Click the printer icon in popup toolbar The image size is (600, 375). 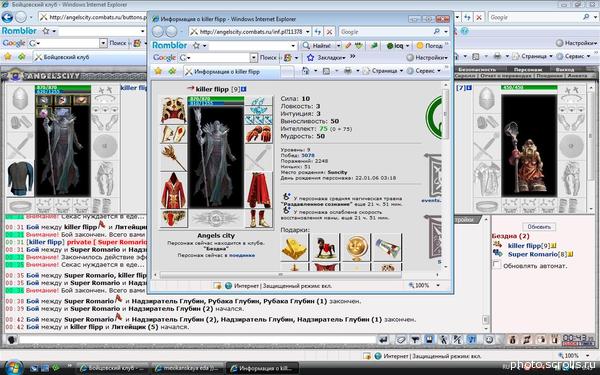click(347, 71)
